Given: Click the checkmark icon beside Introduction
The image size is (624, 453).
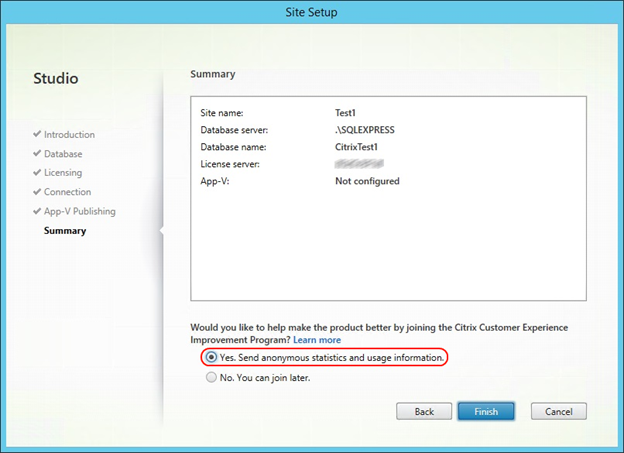Looking at the screenshot, I should tap(37, 134).
